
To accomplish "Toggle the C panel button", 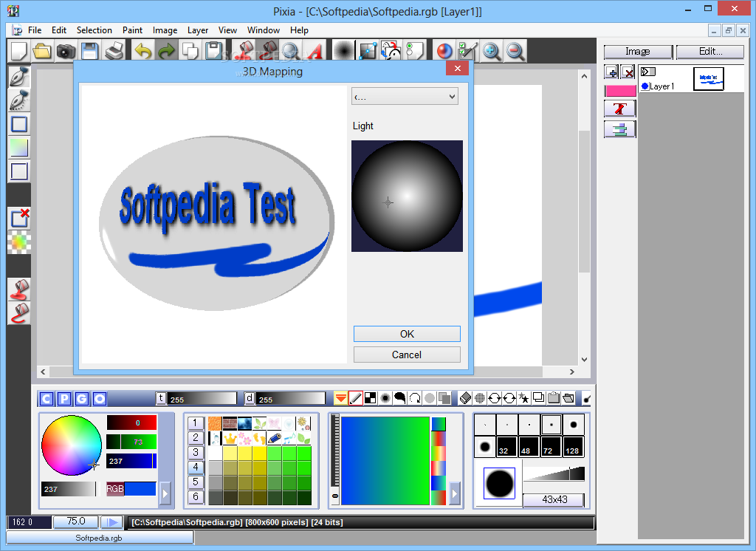I will point(47,399).
